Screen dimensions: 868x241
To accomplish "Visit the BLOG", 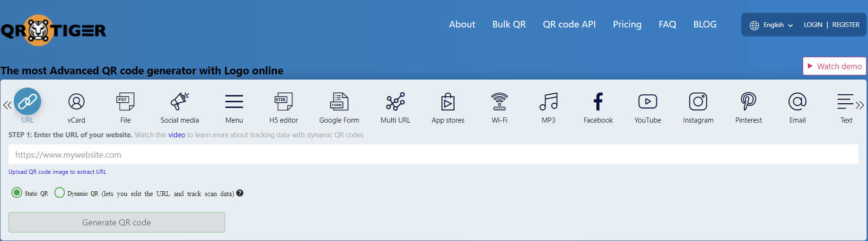I will [x=705, y=24].
